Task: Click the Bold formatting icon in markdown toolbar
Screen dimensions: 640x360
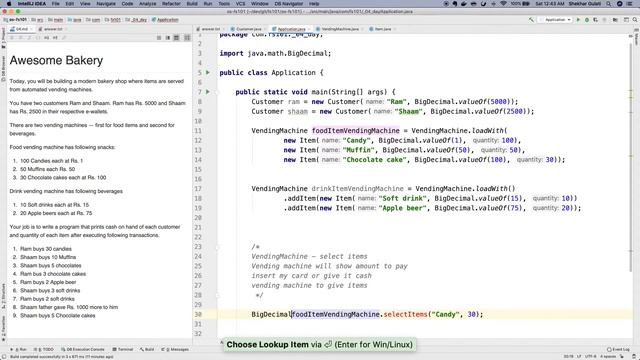Action: pos(12,38)
